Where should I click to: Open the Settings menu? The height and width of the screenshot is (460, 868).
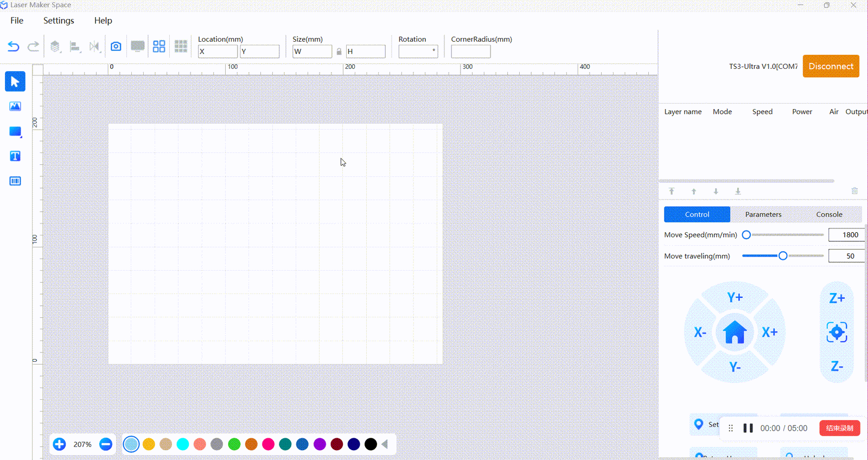coord(59,21)
